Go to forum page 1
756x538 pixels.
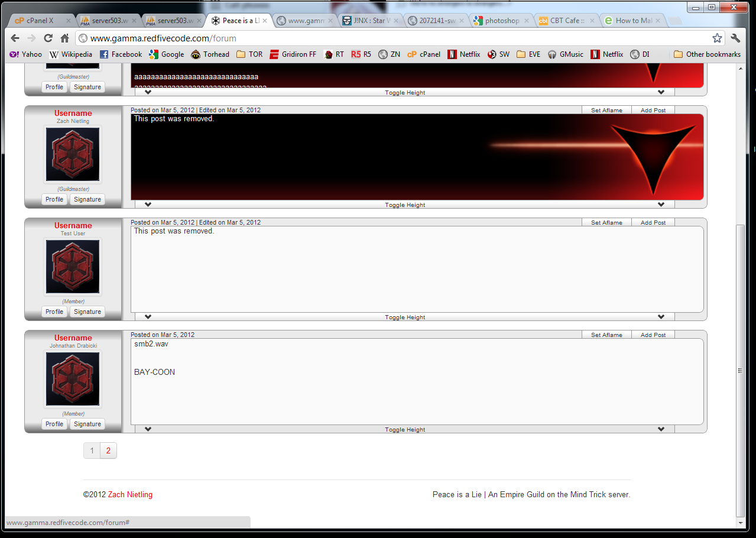pyautogui.click(x=92, y=451)
